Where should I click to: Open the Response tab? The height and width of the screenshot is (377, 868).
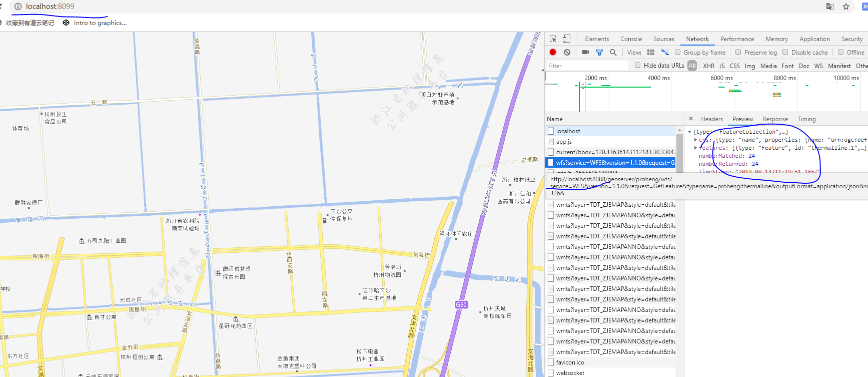pyautogui.click(x=775, y=119)
